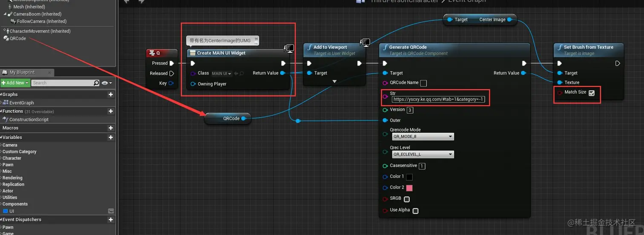Select FollowCamera (Inherited) component
The image size is (644, 235).
coord(41,21)
